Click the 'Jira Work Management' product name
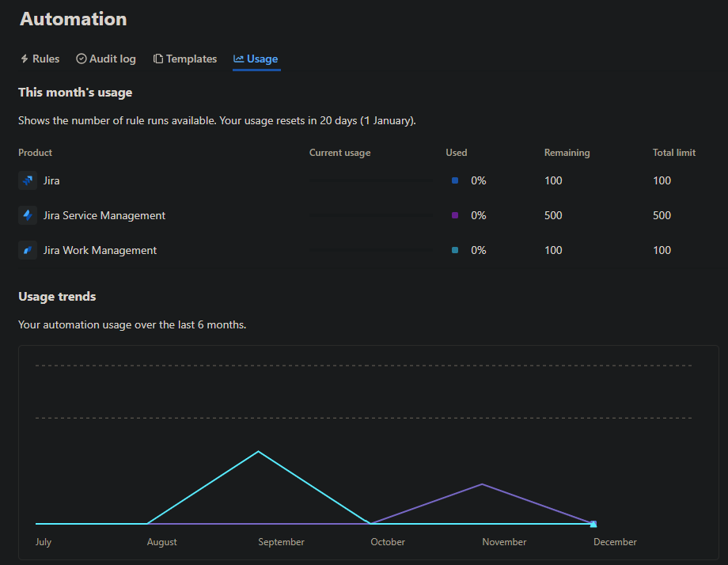This screenshot has height=565, width=728. click(100, 250)
